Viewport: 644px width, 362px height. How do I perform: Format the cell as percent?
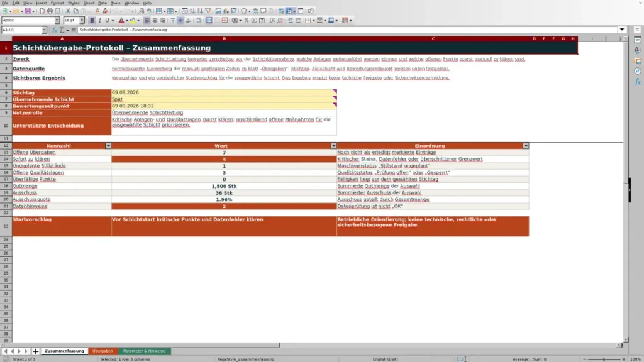247,21
